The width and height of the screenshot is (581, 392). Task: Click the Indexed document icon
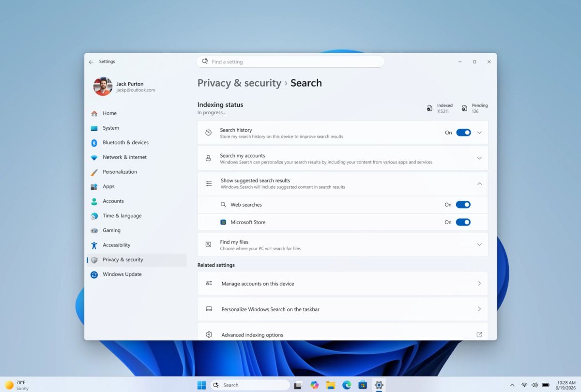coord(429,108)
